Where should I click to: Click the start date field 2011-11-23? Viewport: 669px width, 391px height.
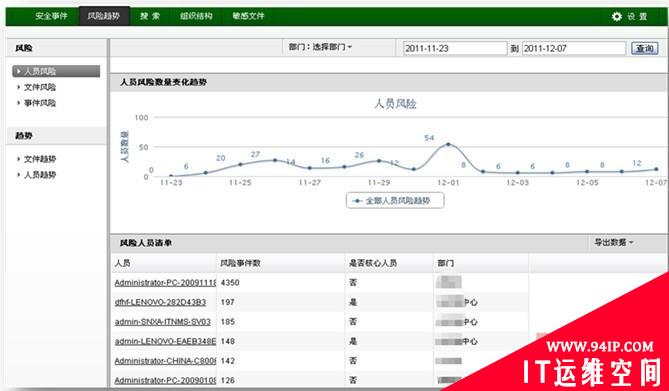455,48
